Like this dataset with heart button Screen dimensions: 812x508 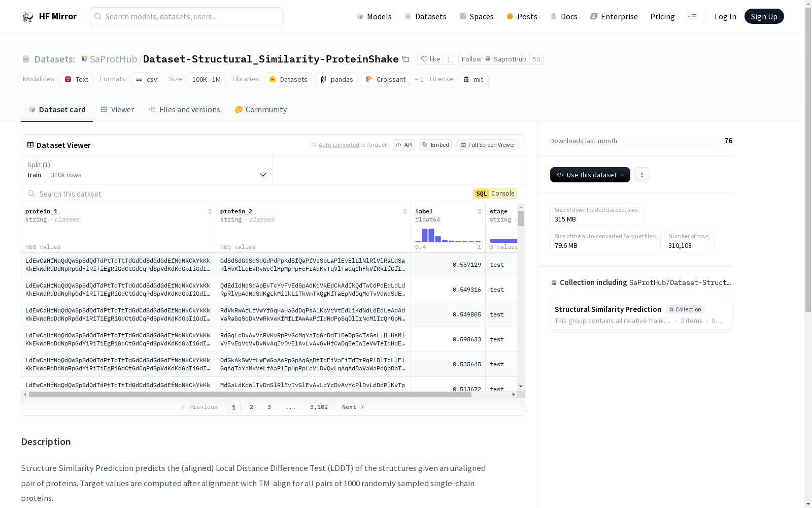[x=430, y=59]
